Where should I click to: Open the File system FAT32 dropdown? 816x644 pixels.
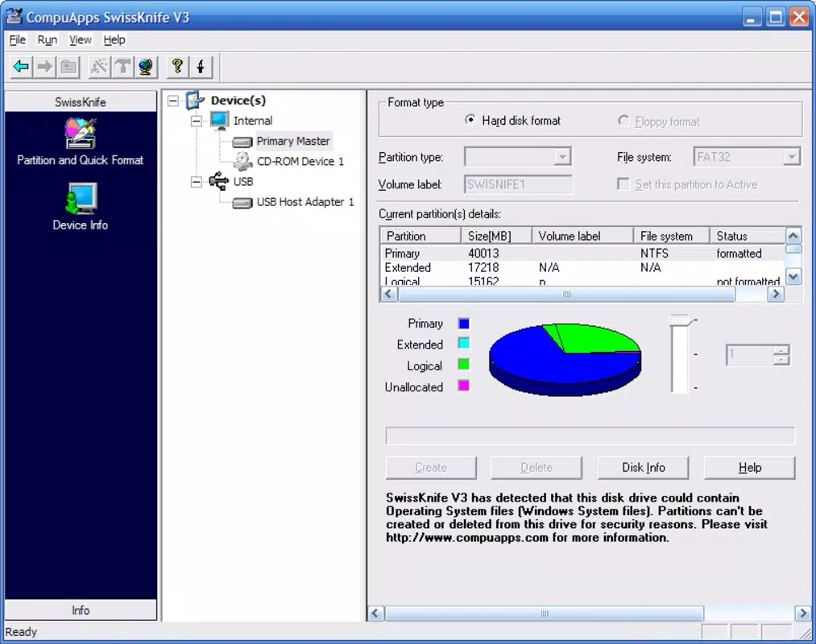791,157
